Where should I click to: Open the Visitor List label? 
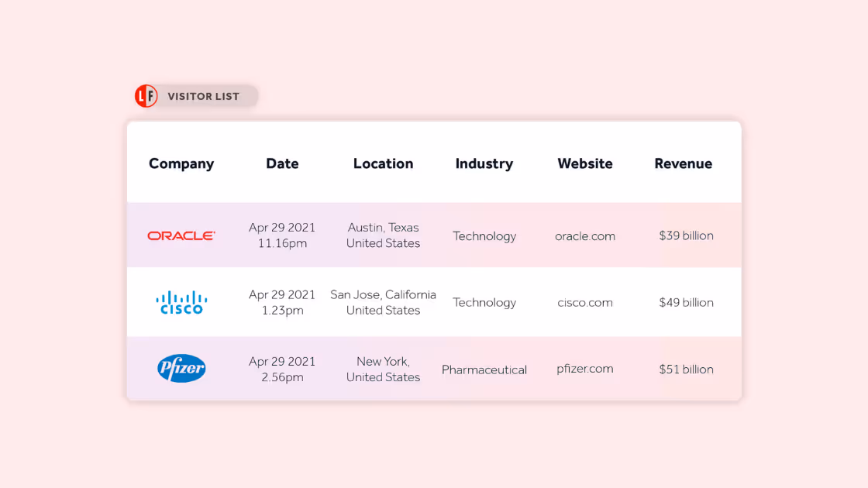click(203, 97)
